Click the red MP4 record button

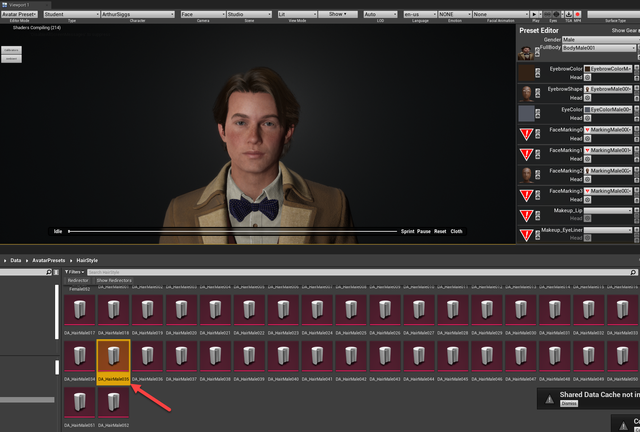[x=578, y=14]
